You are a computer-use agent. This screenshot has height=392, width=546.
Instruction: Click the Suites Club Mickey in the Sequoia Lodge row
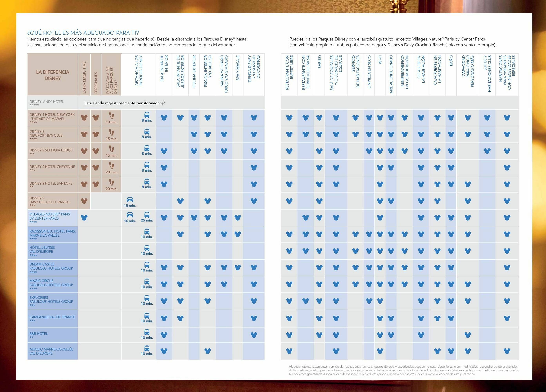click(x=487, y=151)
